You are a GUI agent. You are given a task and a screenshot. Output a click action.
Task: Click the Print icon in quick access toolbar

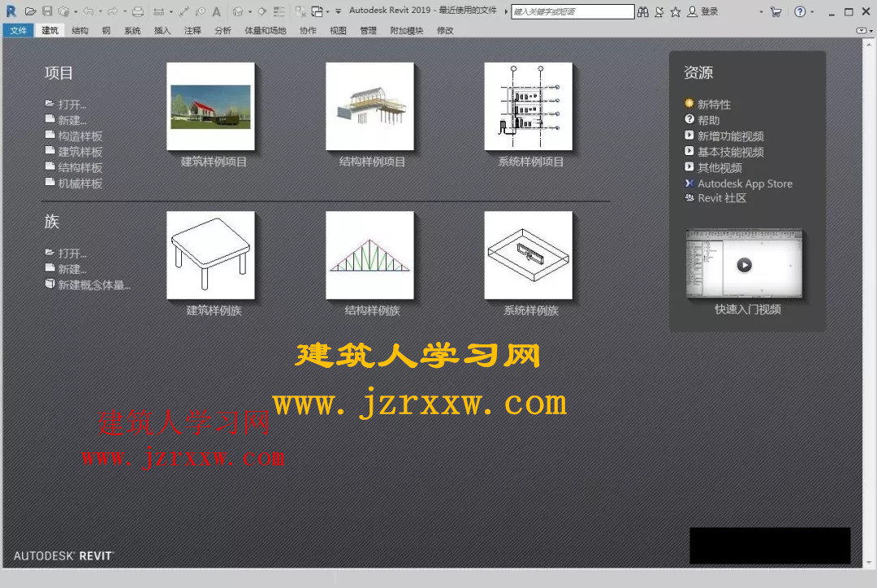137,11
